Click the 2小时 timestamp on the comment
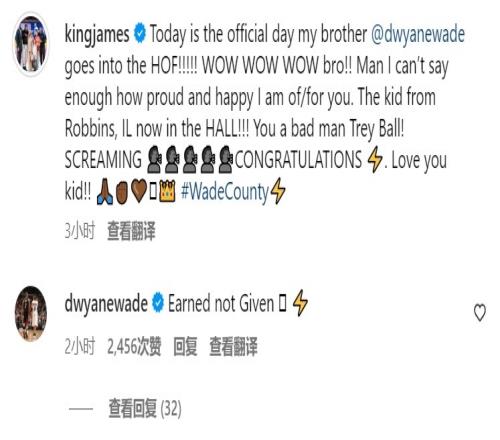 80,347
